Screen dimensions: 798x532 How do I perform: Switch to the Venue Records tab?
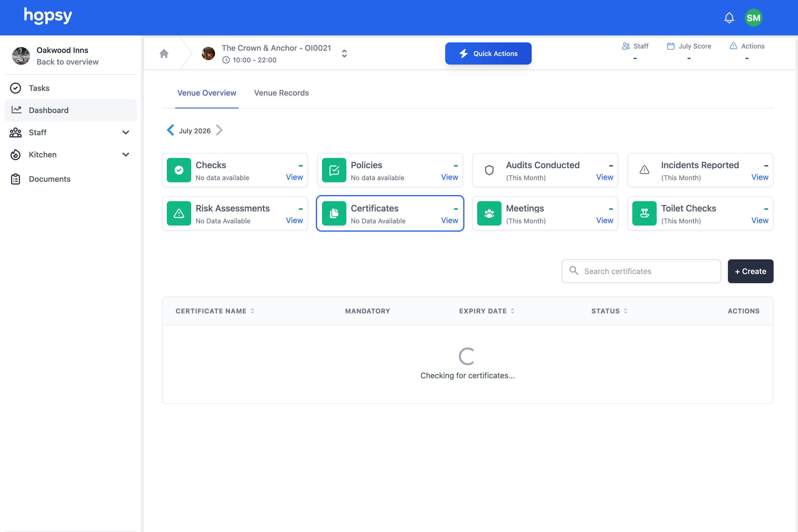click(281, 93)
